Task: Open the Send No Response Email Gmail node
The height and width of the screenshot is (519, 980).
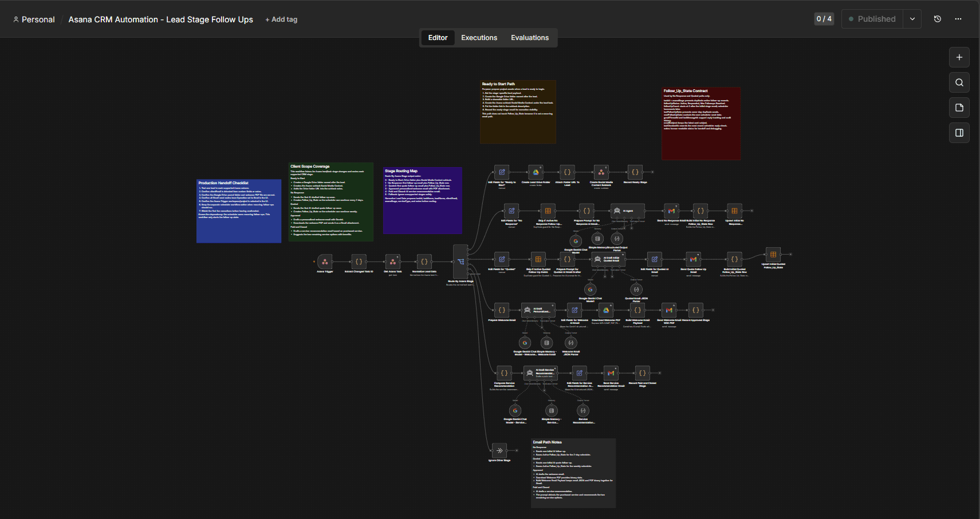Action: click(671, 211)
